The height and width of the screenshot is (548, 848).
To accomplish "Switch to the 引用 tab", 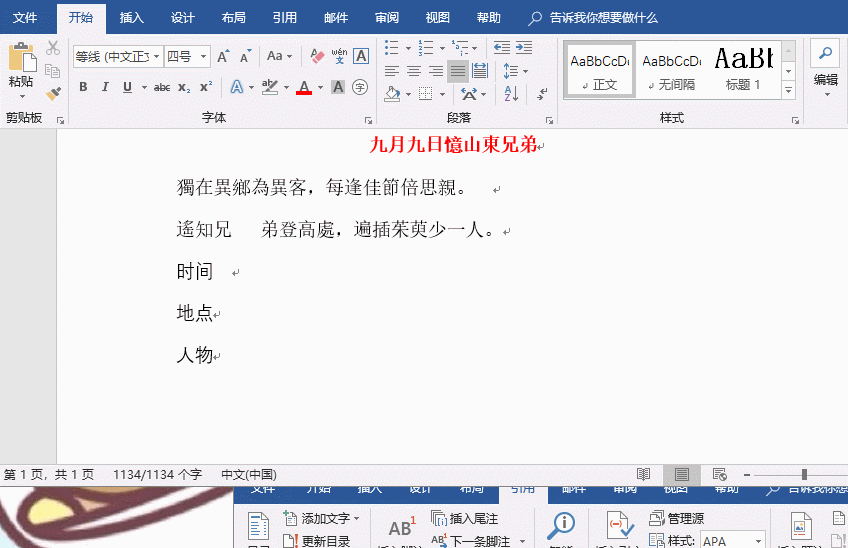I will click(284, 18).
